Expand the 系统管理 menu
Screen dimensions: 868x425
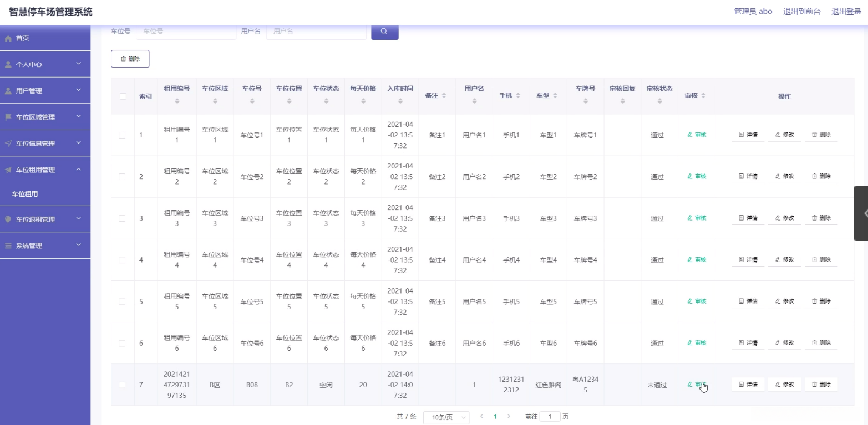(x=44, y=245)
